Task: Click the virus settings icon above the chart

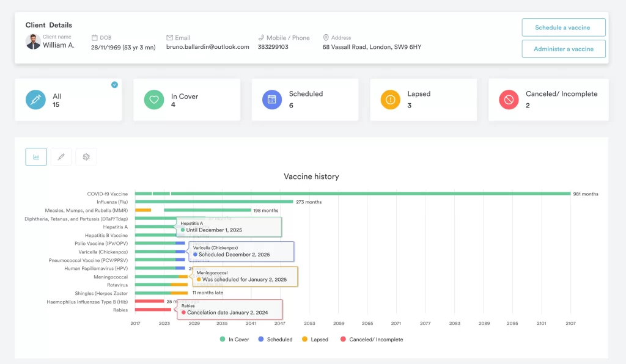Action: 86,156
